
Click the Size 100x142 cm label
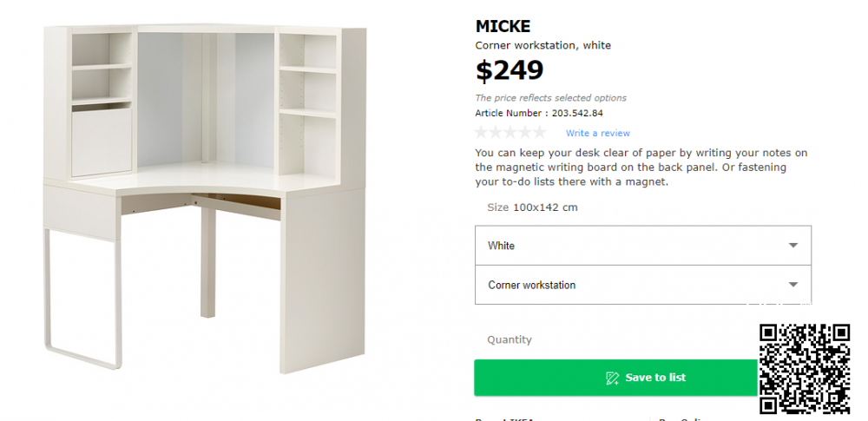(532, 207)
